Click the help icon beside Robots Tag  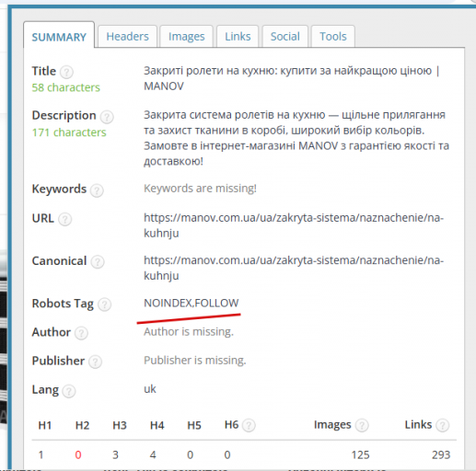(x=104, y=304)
